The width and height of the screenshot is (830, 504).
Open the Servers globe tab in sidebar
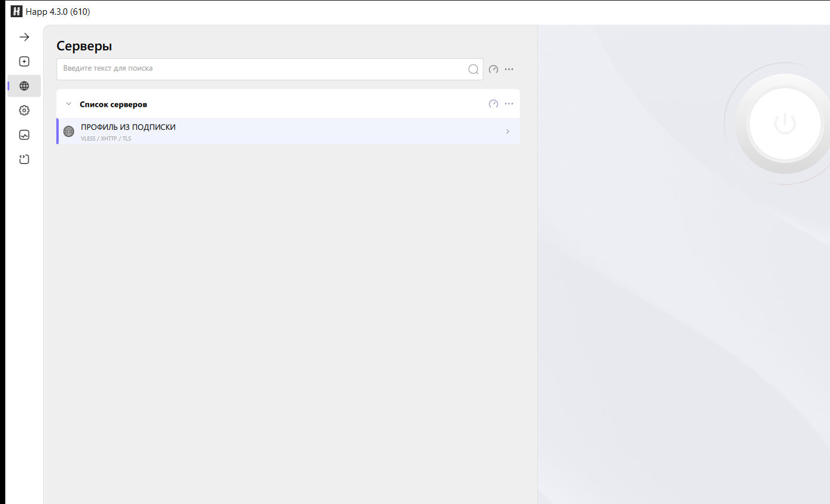coord(24,86)
